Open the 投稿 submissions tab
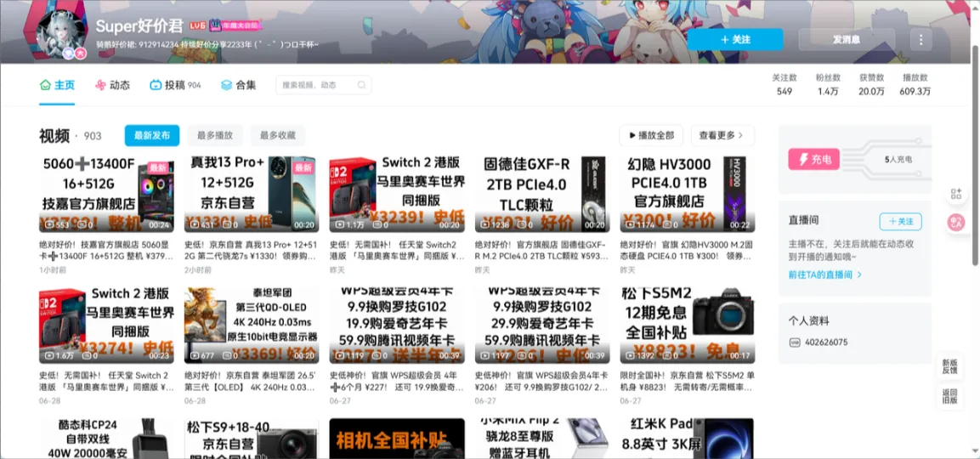Screen dimensions: 980x459 tap(175, 85)
